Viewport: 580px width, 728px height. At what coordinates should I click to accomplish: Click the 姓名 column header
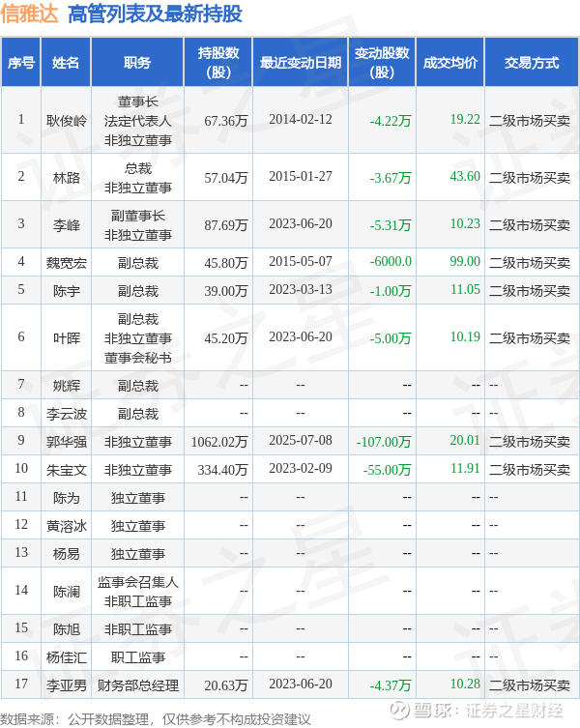pyautogui.click(x=66, y=63)
